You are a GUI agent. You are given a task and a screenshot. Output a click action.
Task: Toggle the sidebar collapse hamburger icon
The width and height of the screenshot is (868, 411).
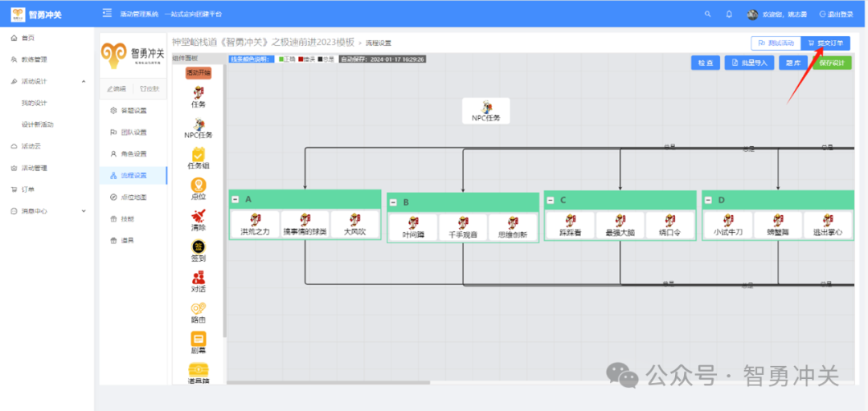[107, 14]
